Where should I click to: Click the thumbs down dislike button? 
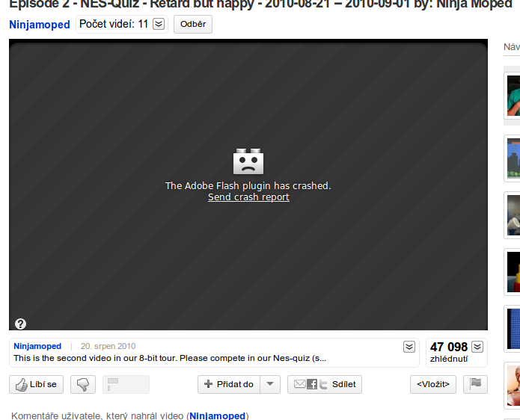coord(83,384)
